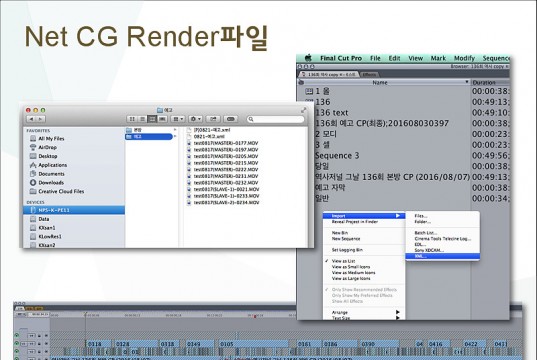Lock the top timeline track
The image size is (537, 360).
point(39,336)
